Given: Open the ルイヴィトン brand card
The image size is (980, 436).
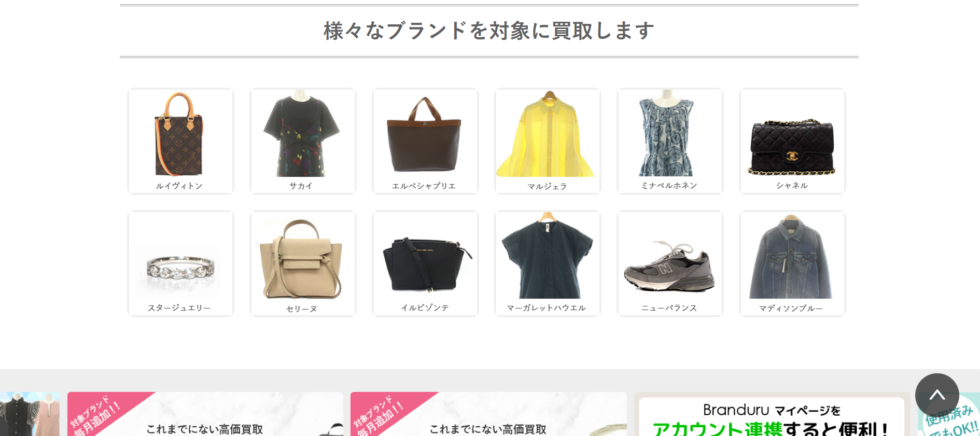Looking at the screenshot, I should point(180,141).
